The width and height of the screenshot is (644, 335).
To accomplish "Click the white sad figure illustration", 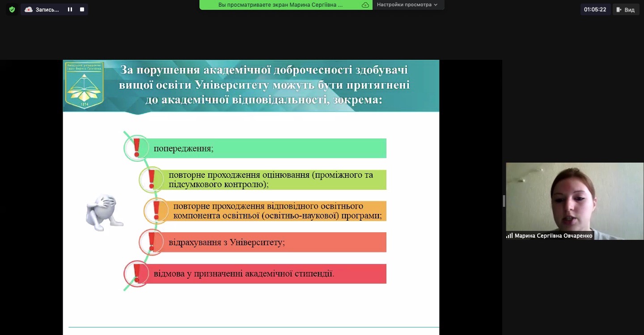I will (x=104, y=212).
